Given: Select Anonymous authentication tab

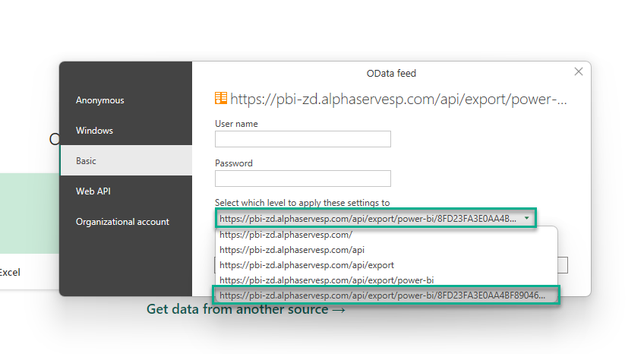Looking at the screenshot, I should click(99, 100).
